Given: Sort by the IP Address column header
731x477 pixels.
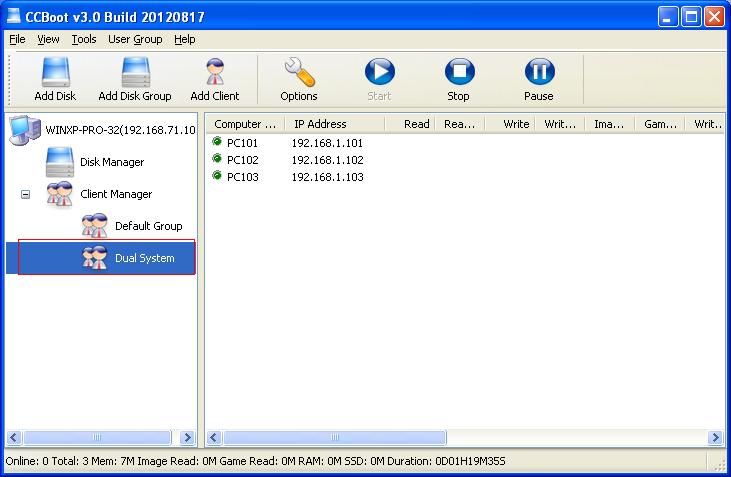Looking at the screenshot, I should coord(335,124).
